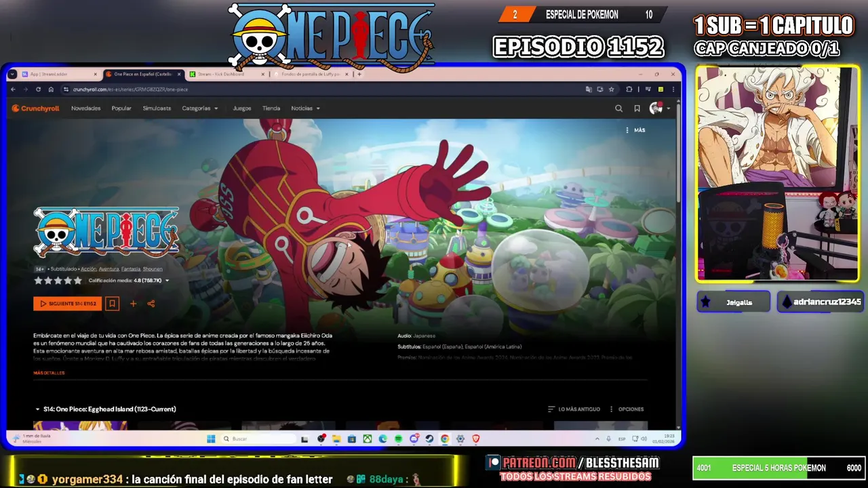Close the One Piece en Español tab
The height and width of the screenshot is (488, 868).
[179, 75]
